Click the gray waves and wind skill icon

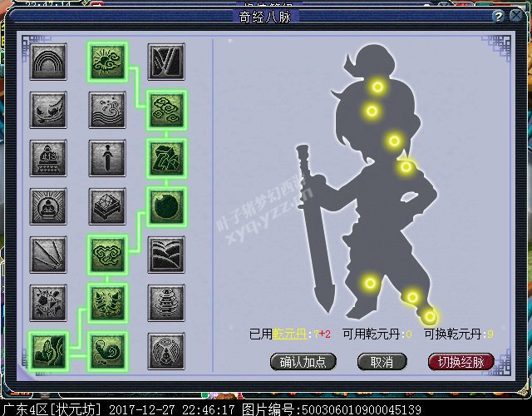pos(107,110)
